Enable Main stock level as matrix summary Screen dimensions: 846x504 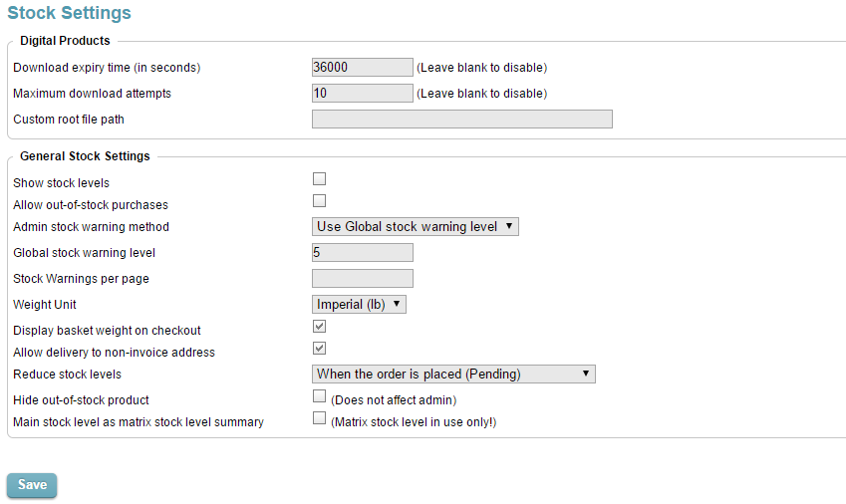point(319,418)
